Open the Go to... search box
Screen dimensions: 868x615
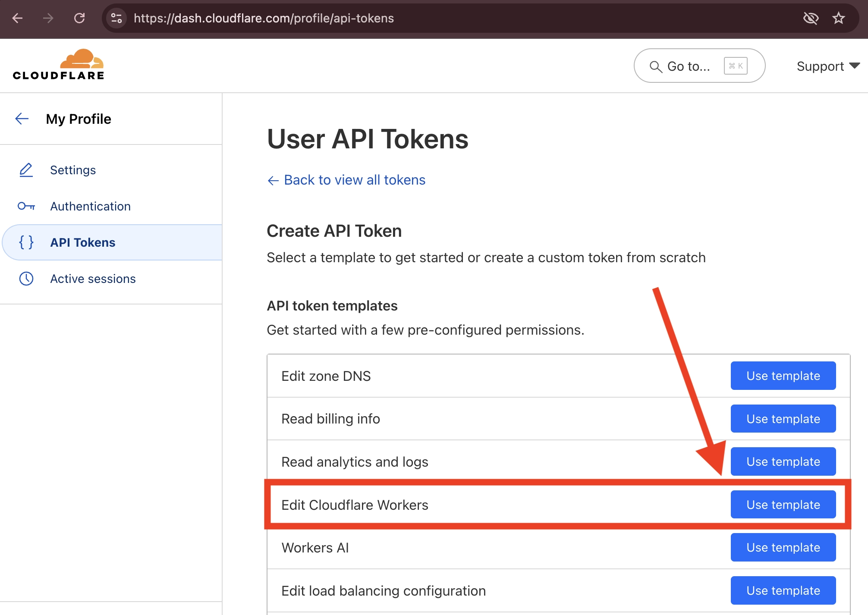[699, 66]
